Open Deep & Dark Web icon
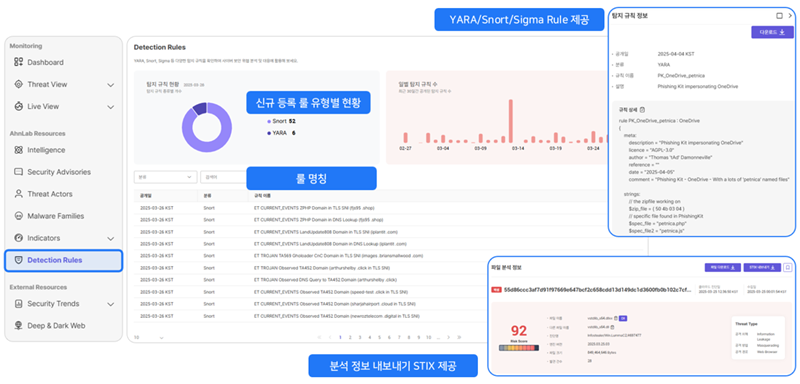Screen dimensions: 800x384 tap(18, 325)
